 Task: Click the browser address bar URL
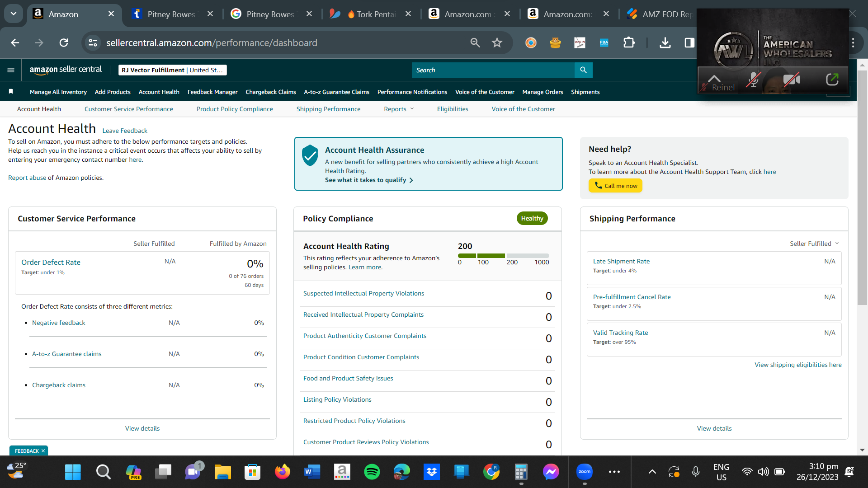pos(212,42)
